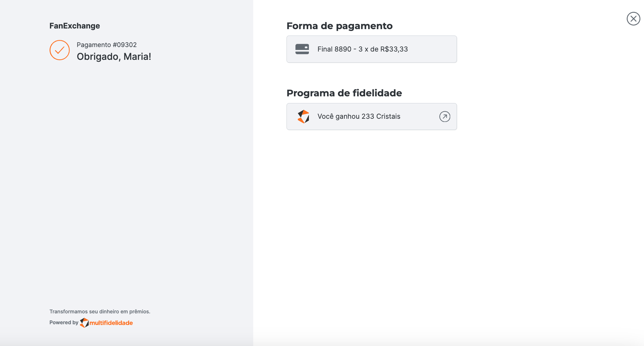Close the payment confirmation with the X icon

(633, 19)
